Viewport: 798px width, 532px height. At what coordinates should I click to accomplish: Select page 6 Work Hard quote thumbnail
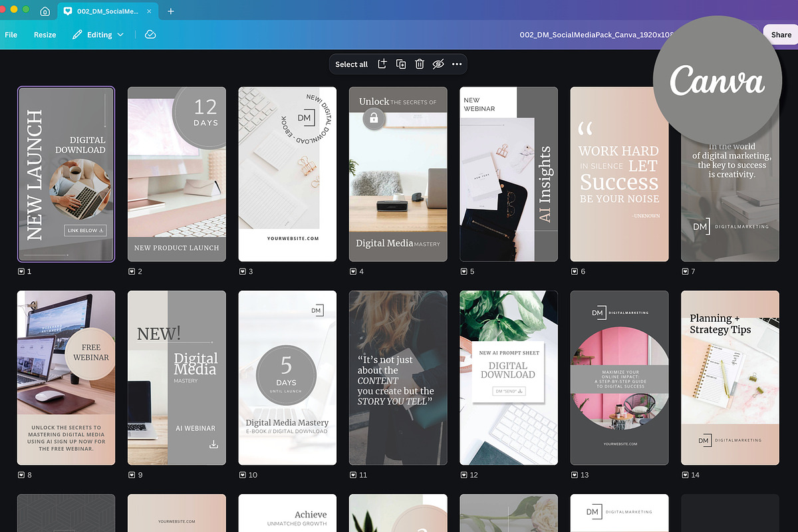pos(620,174)
